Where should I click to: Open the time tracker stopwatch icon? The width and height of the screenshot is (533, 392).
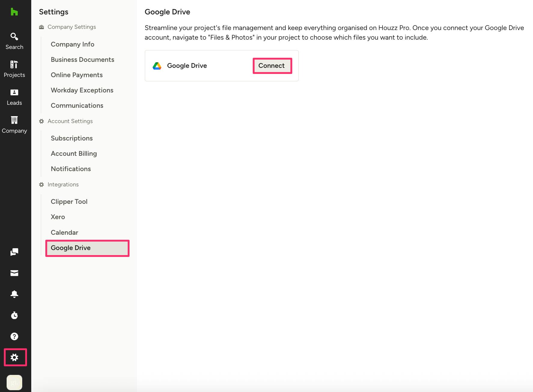pos(14,315)
